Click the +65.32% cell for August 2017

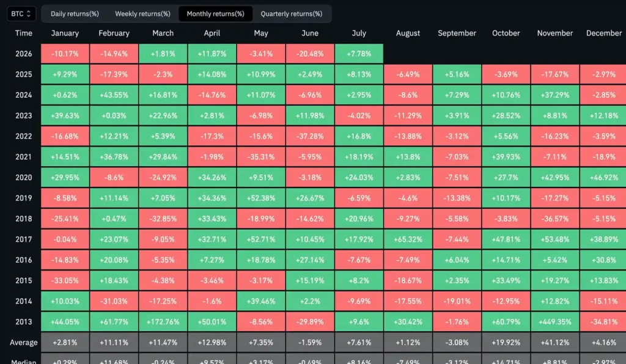[408, 239]
